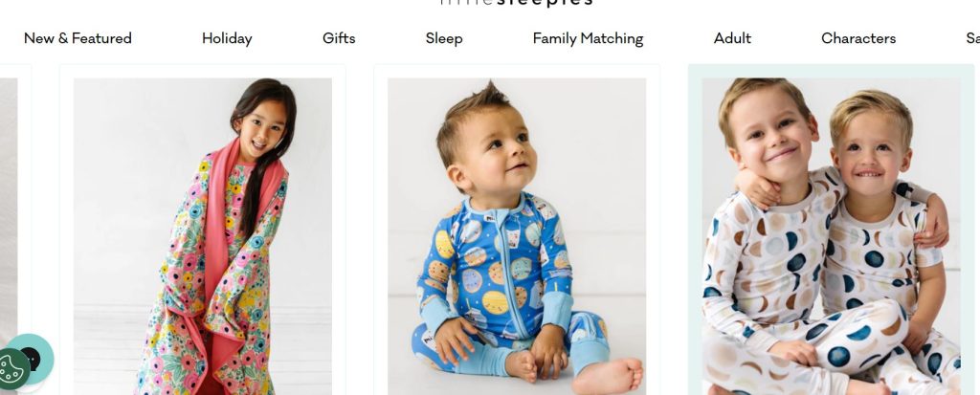Open the New & Featured menu
This screenshot has width=980, height=395.
[78, 38]
